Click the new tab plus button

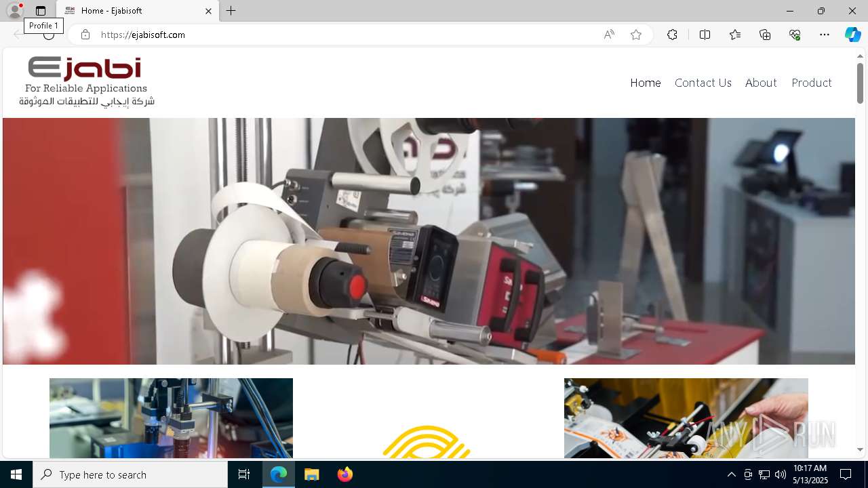(x=231, y=11)
